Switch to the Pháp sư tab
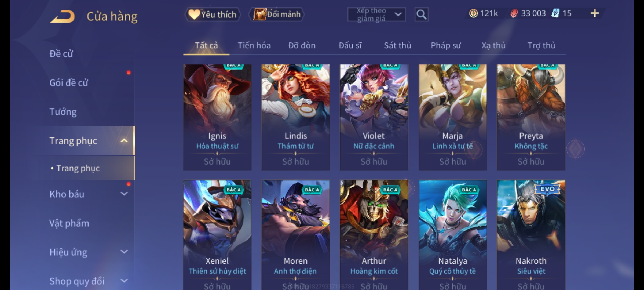644x290 pixels. [x=445, y=46]
